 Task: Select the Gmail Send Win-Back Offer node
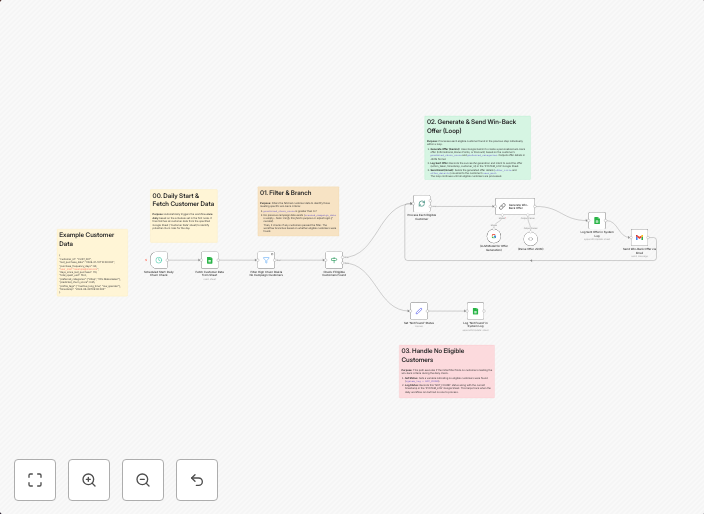coord(639,237)
